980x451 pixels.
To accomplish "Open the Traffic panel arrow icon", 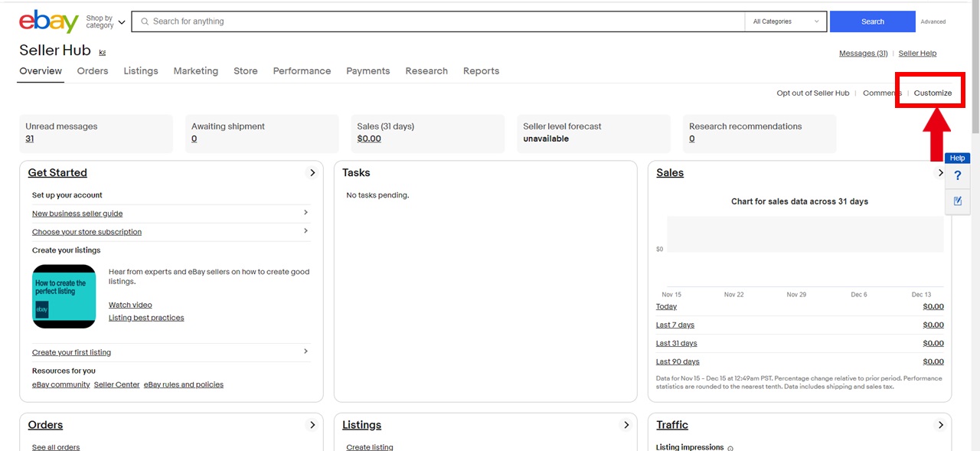I will (941, 425).
